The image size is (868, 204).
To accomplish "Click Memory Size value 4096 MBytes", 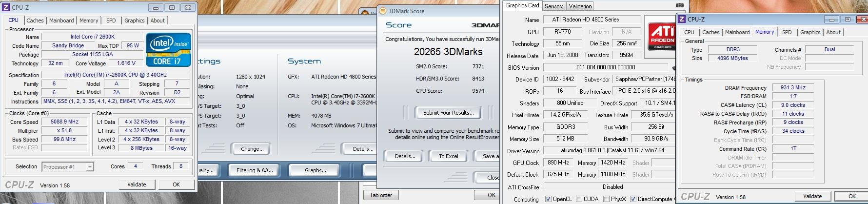I will point(732,58).
